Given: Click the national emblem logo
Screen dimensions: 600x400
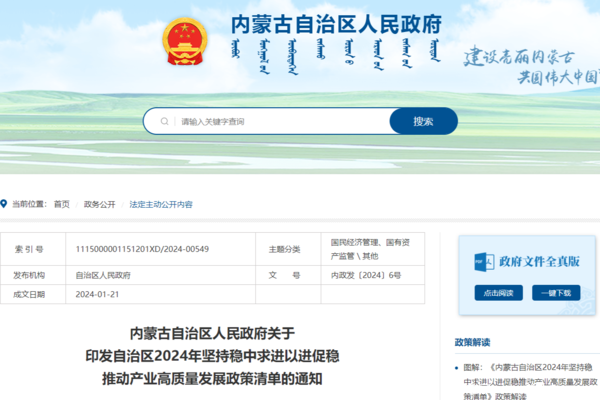Looking at the screenshot, I should (183, 42).
